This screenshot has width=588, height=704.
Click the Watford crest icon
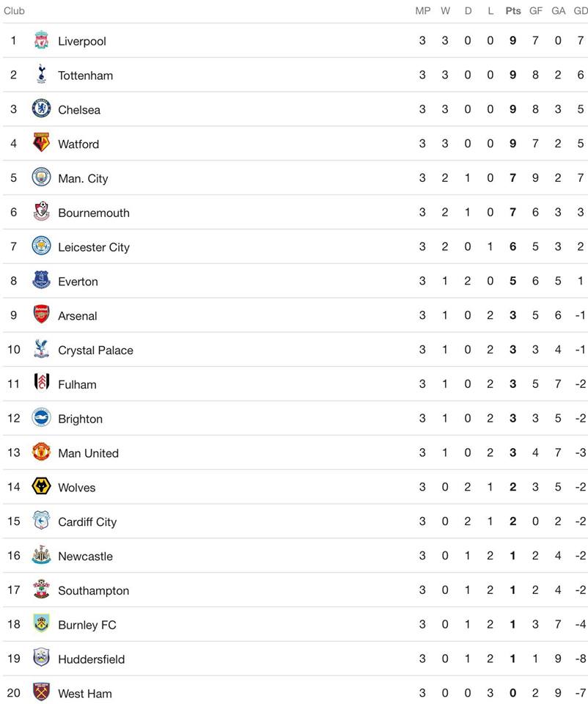41,143
